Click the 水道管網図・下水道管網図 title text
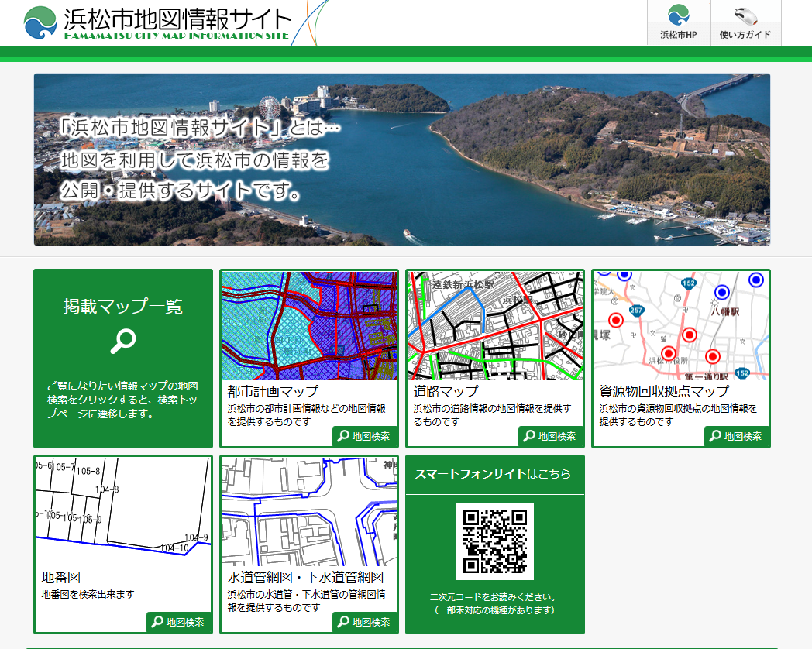The width and height of the screenshot is (812, 649). tap(305, 578)
